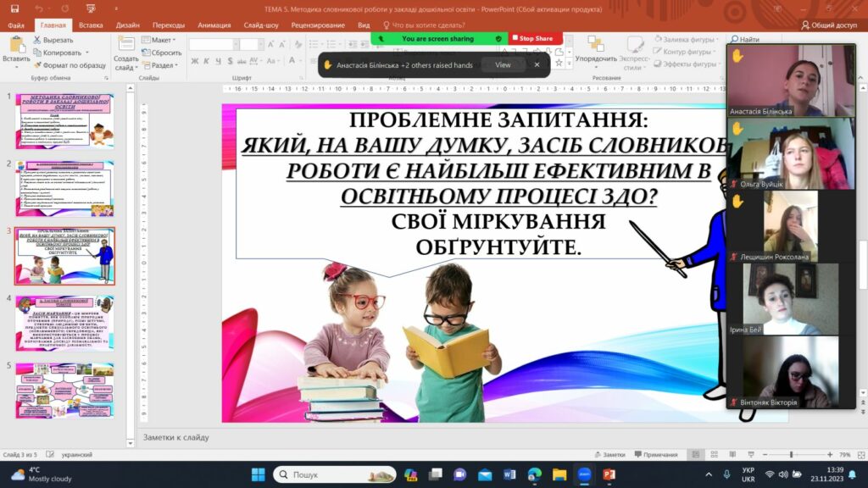The width and height of the screenshot is (868, 488).
Task: Open the Shape Fill (Заливка фигуры) dropdown
Action: pyautogui.click(x=687, y=39)
